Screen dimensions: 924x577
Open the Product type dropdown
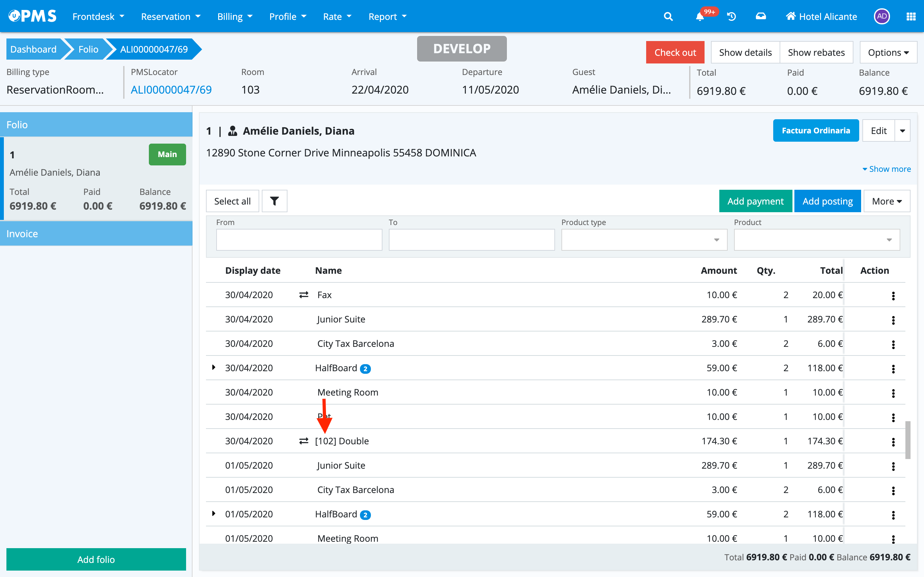coord(644,240)
